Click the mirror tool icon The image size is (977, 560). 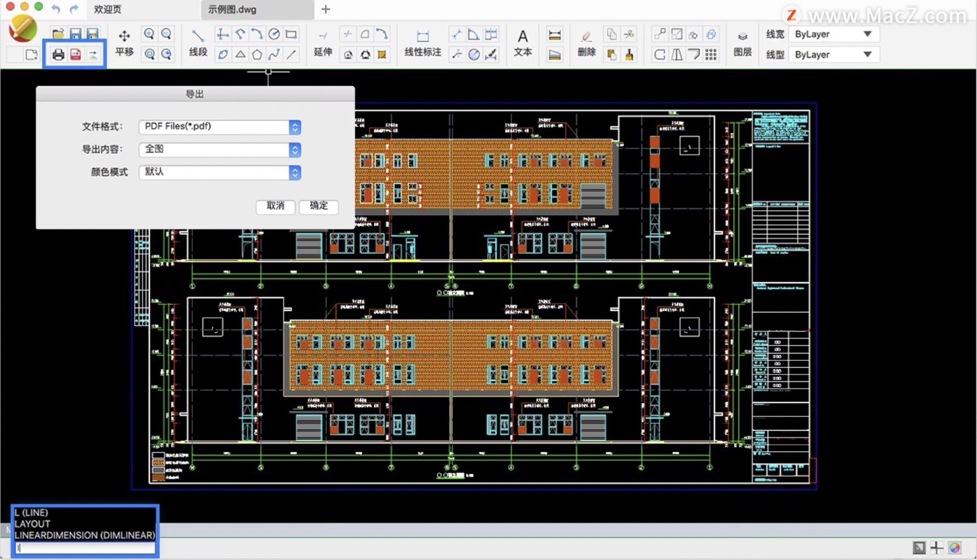677,54
